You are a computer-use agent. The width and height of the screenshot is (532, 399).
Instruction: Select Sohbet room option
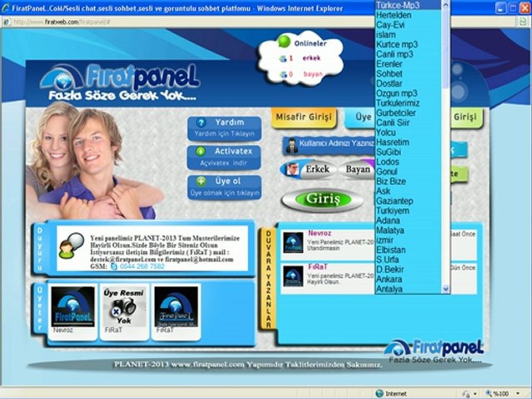(408, 74)
